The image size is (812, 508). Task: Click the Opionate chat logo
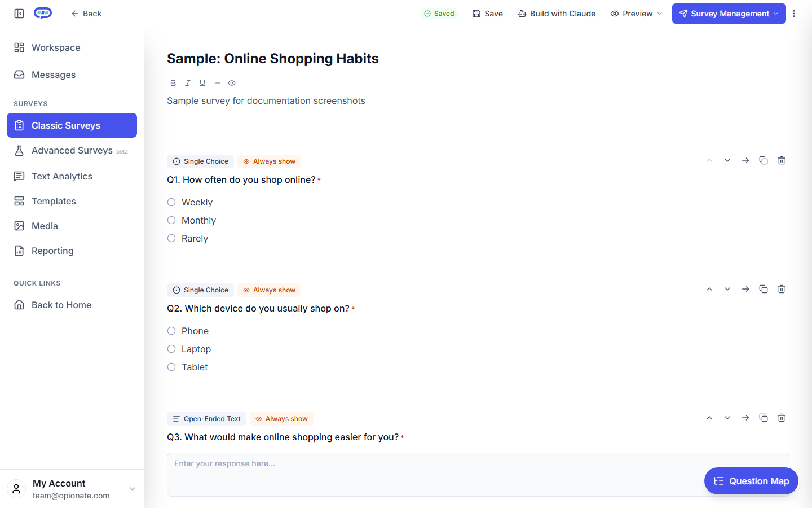43,13
